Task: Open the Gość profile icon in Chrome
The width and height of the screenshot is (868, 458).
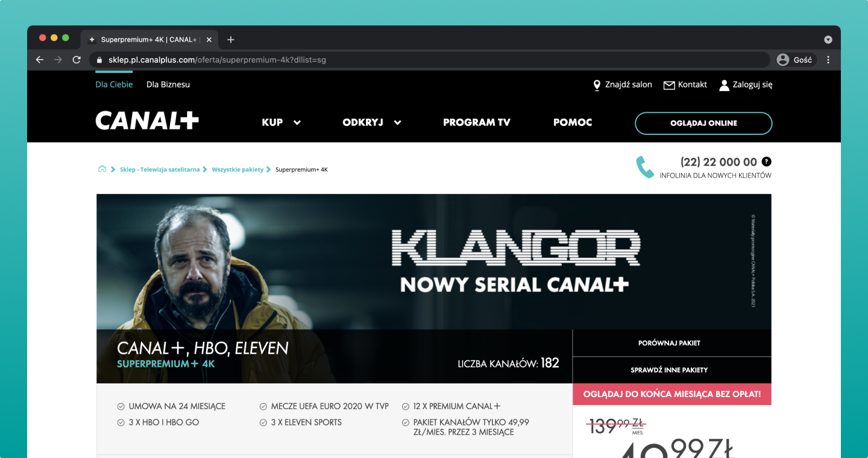Action: click(783, 60)
